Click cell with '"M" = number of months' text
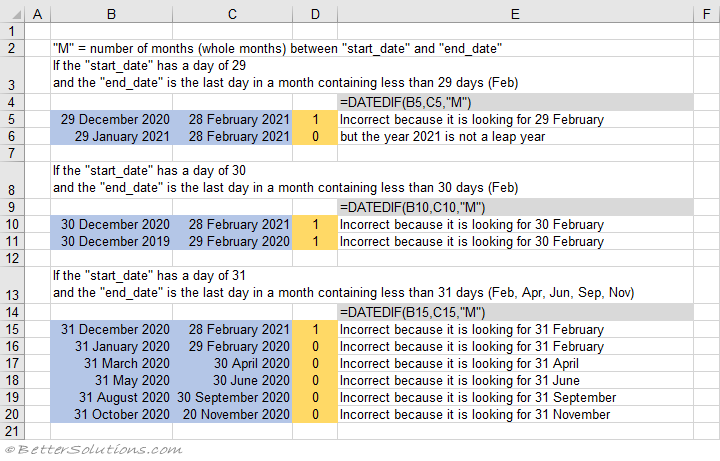This screenshot has height=461, width=720. pos(277,48)
